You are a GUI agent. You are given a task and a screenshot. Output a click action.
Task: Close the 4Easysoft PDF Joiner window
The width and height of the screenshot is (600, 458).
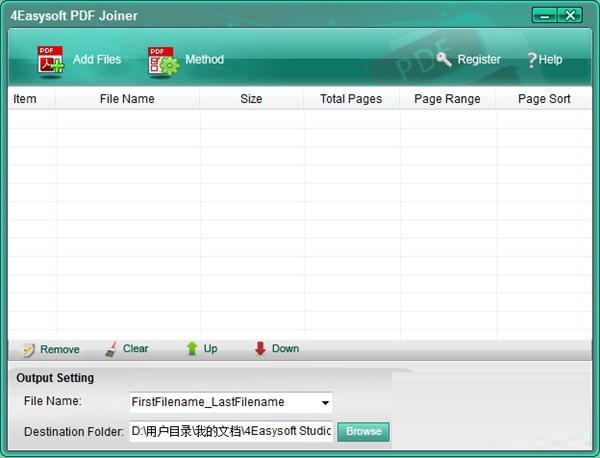[572, 15]
